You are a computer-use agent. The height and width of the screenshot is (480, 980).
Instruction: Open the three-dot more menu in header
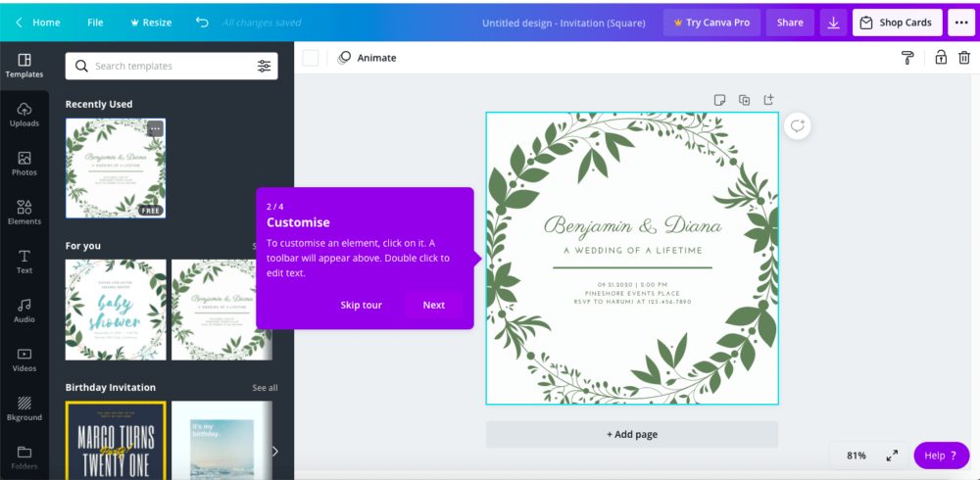tap(960, 23)
